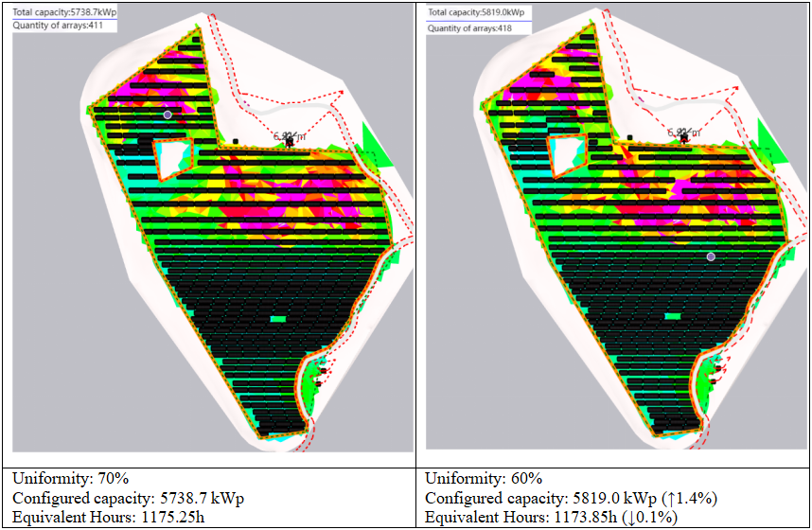Click 'Quantity of arrays:411' label
Screen dimensions: 812x530
click(x=58, y=25)
